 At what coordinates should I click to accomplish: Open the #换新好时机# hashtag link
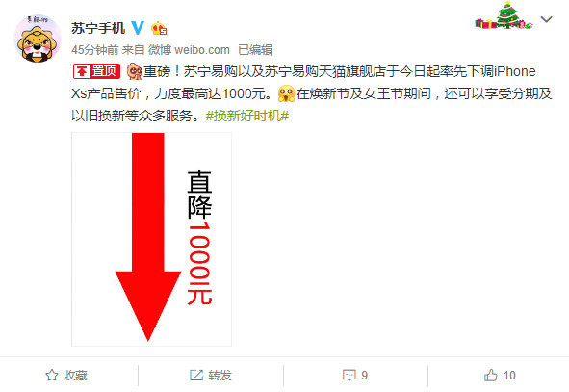point(247,116)
